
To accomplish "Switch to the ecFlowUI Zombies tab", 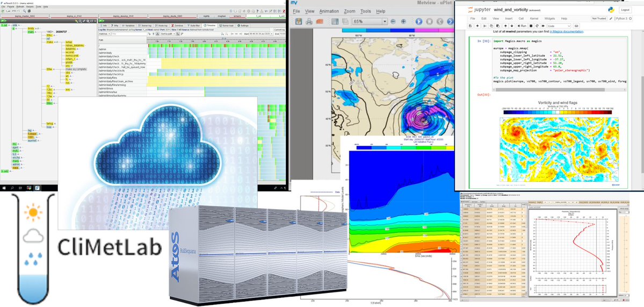I will (x=177, y=25).
